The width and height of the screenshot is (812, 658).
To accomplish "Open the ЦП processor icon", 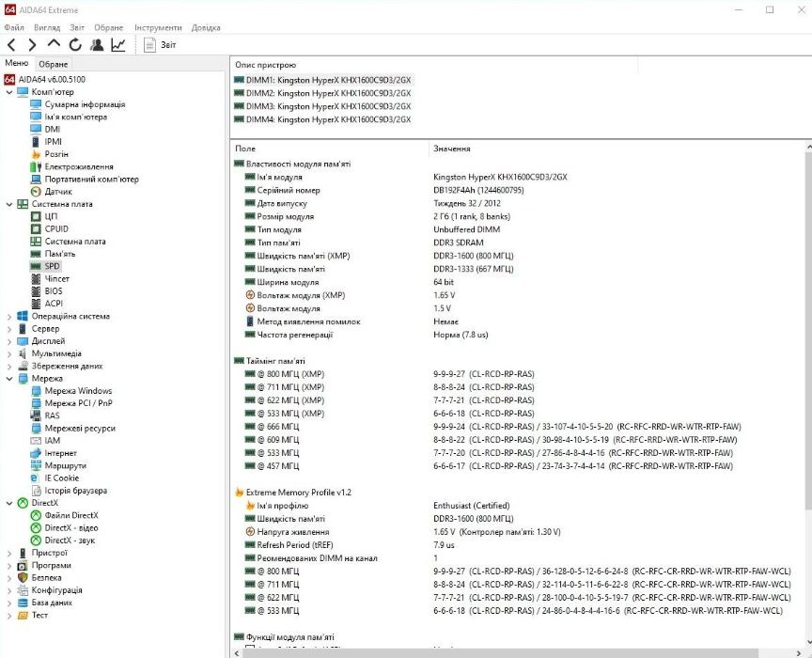I will (x=36, y=216).
